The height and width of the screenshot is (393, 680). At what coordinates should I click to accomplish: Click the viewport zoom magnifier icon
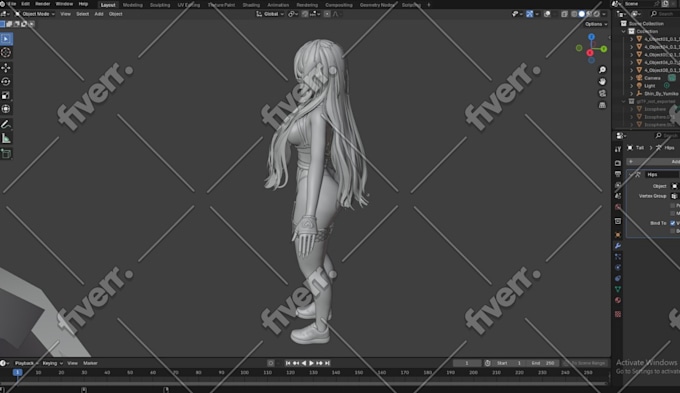tap(602, 70)
